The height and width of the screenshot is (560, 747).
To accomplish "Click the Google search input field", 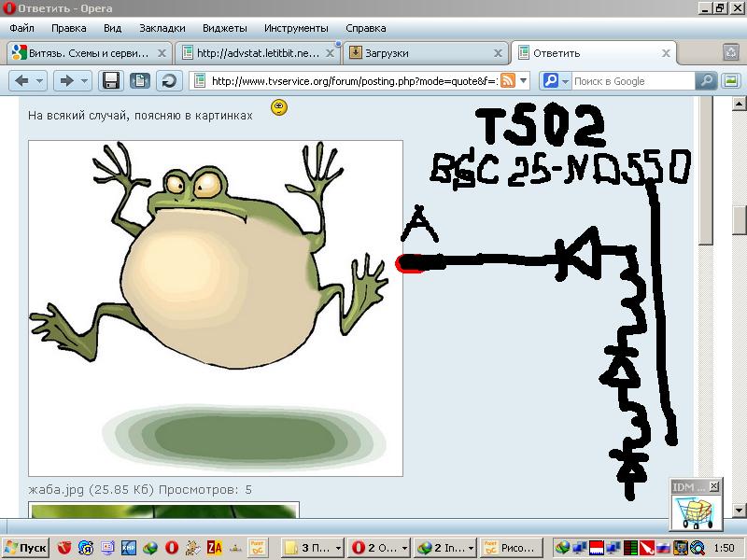I will pyautogui.click(x=632, y=81).
